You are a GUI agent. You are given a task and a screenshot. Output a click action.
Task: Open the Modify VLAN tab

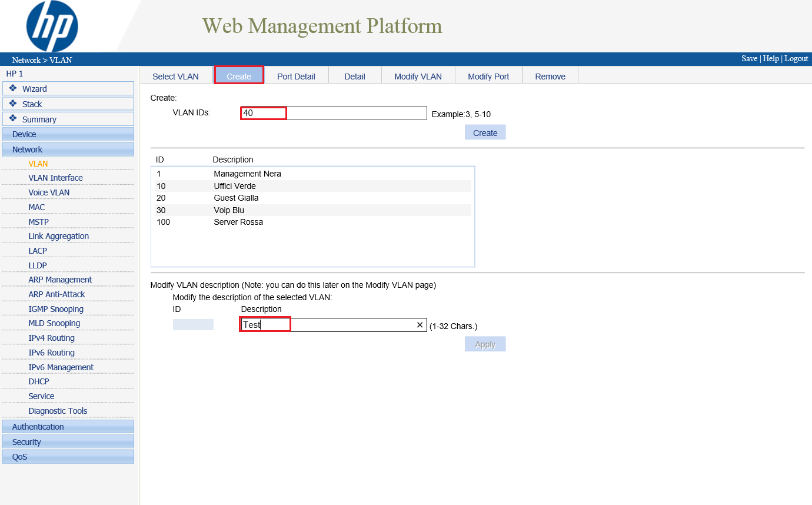(418, 77)
